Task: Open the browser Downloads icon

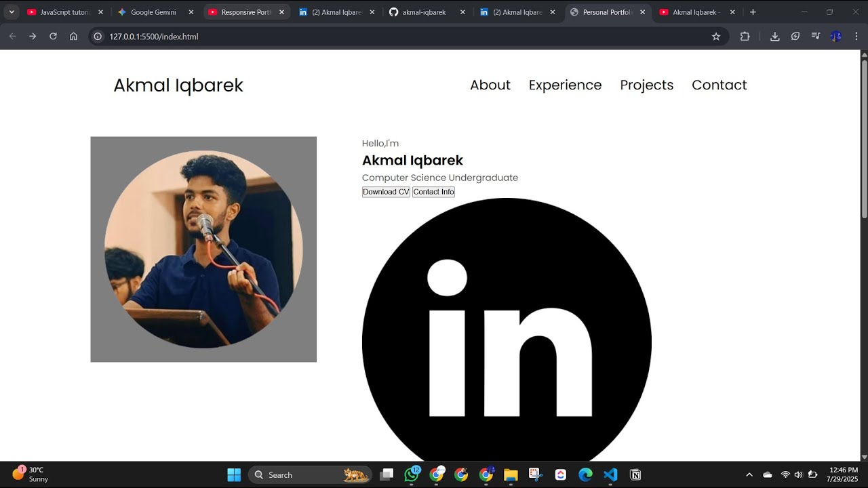Action: pos(774,37)
